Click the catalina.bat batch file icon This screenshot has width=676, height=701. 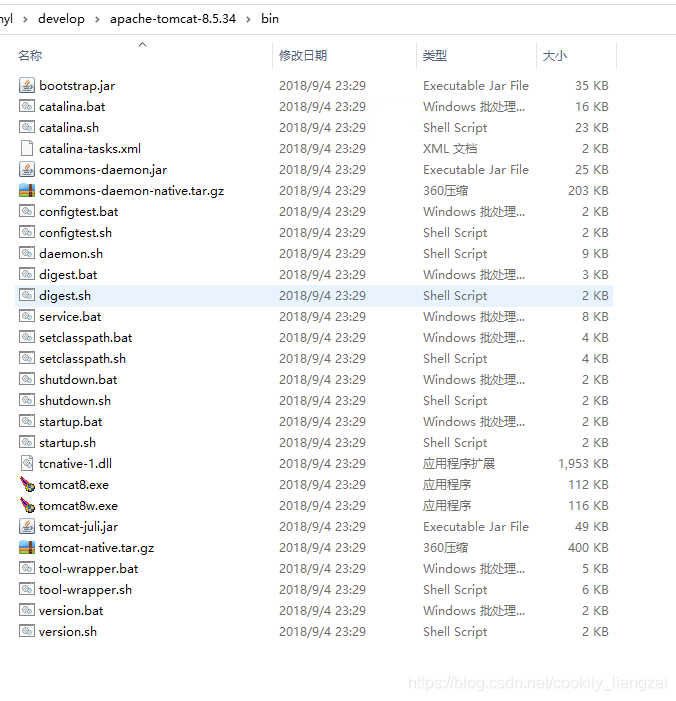pos(27,106)
